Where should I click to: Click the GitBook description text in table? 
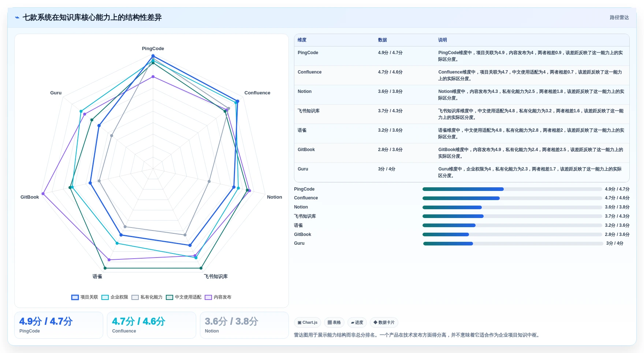click(x=531, y=153)
